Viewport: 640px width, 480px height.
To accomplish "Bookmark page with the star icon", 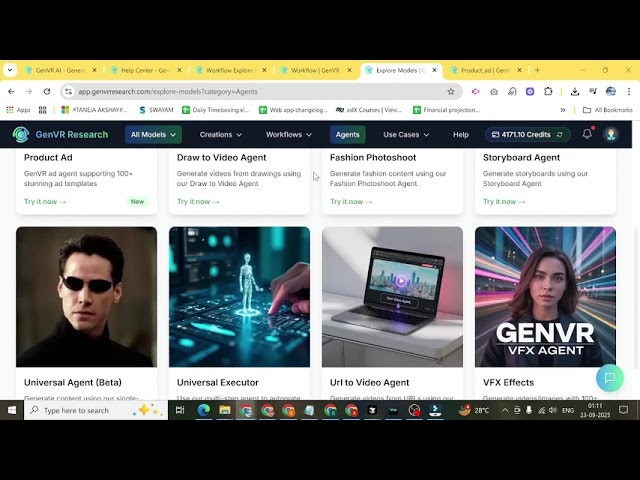I will pyautogui.click(x=451, y=91).
